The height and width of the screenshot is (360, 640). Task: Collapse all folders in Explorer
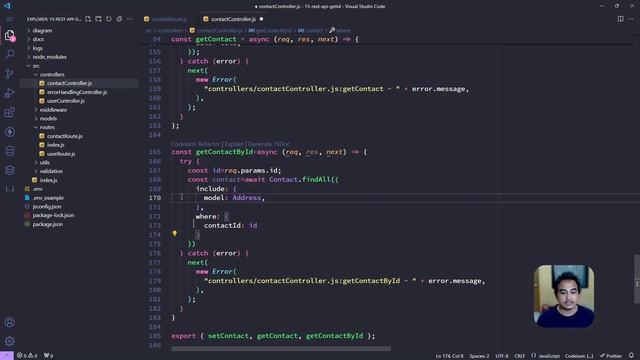tap(119, 19)
